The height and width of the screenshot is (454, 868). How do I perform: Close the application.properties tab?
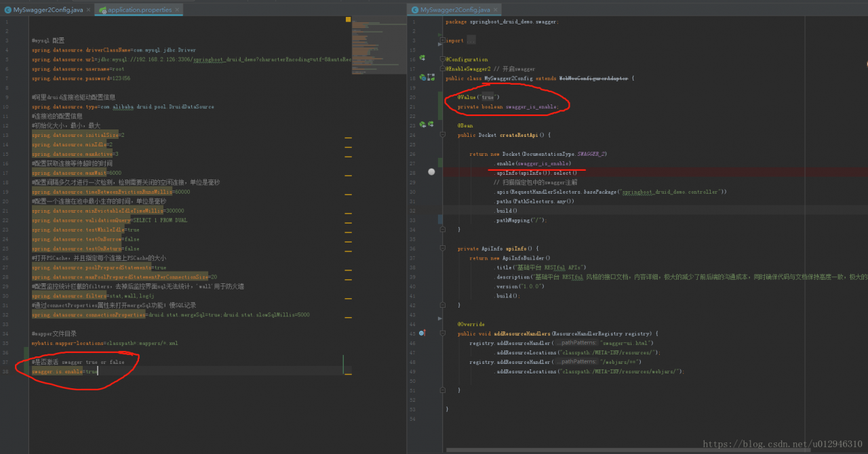[x=178, y=10]
